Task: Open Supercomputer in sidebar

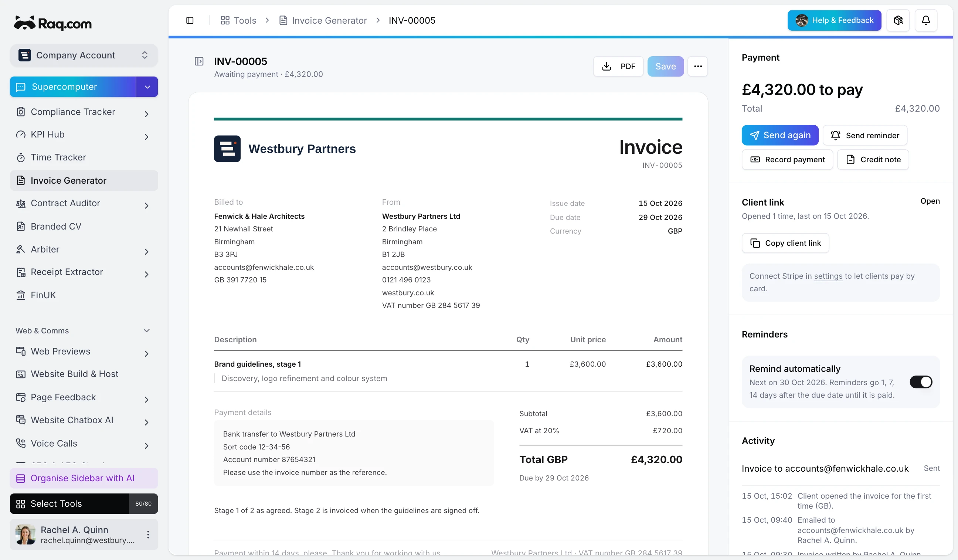Action: click(72, 87)
